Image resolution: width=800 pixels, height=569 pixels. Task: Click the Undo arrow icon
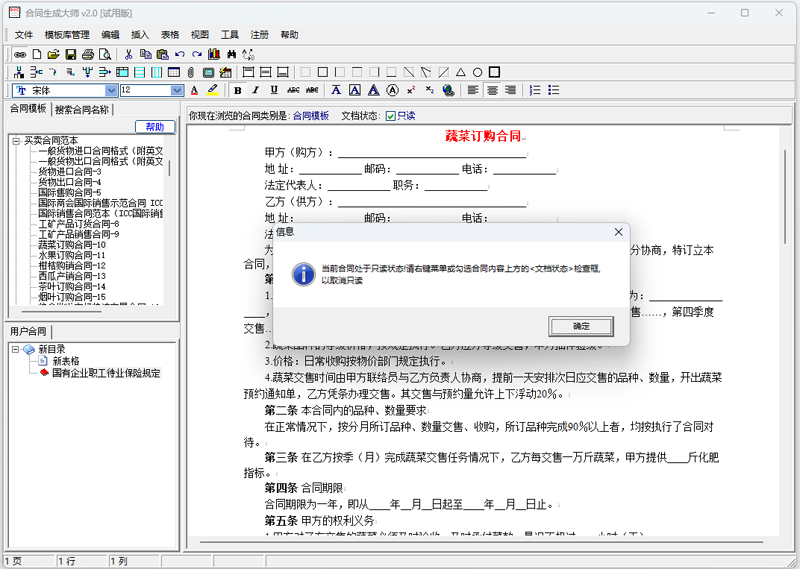coord(180,54)
